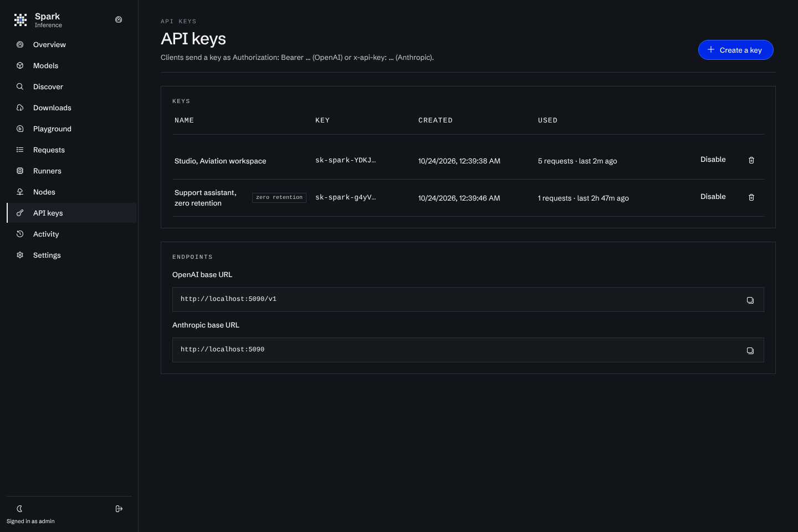Click the Anthropic base URL field
Screen dimensions: 798x532
coord(468,350)
